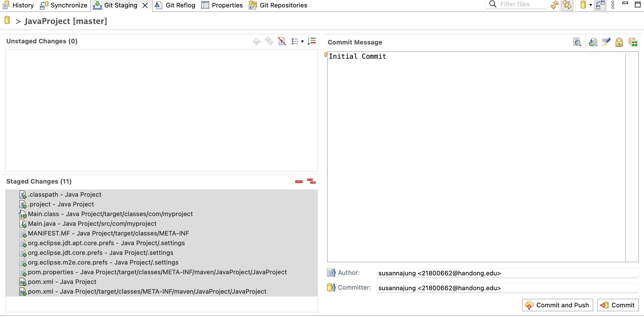Screen dimensions: 644x317
Task: Click the Commit button
Action: 618,305
